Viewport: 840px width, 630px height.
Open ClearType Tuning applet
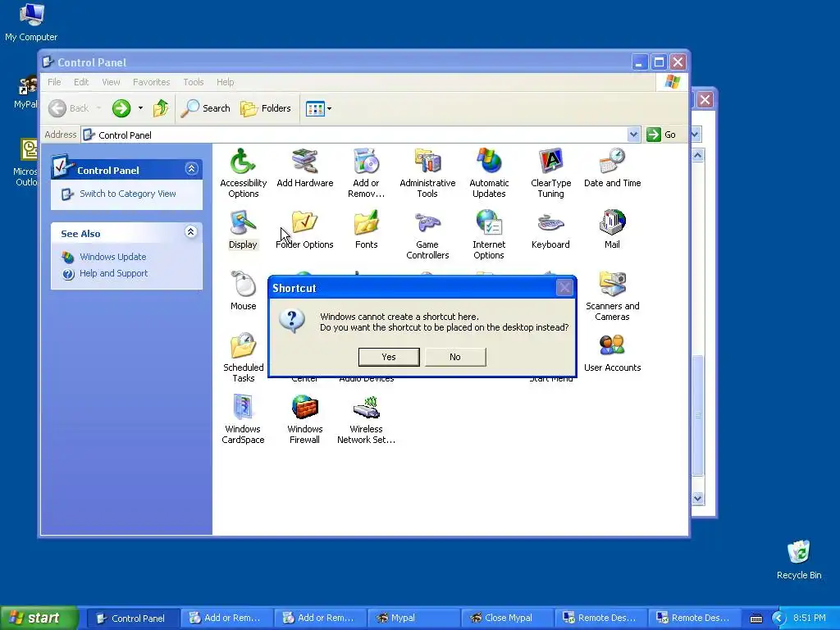click(550, 172)
